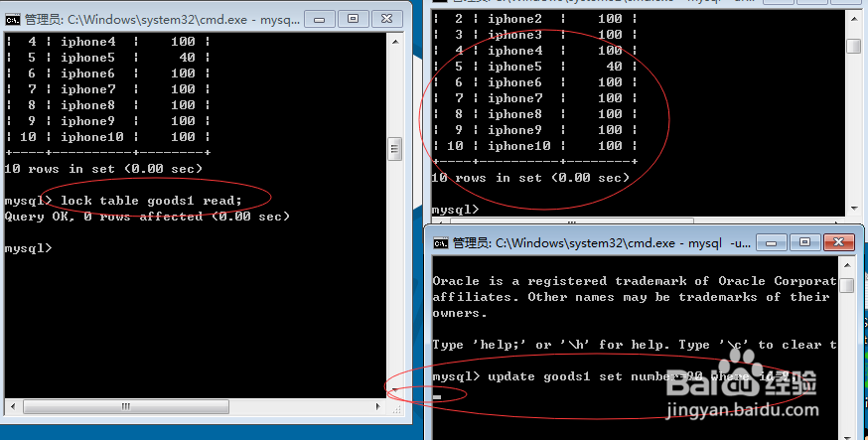
Task: Click cmd icon in left window title bar
Action: pos(13,20)
